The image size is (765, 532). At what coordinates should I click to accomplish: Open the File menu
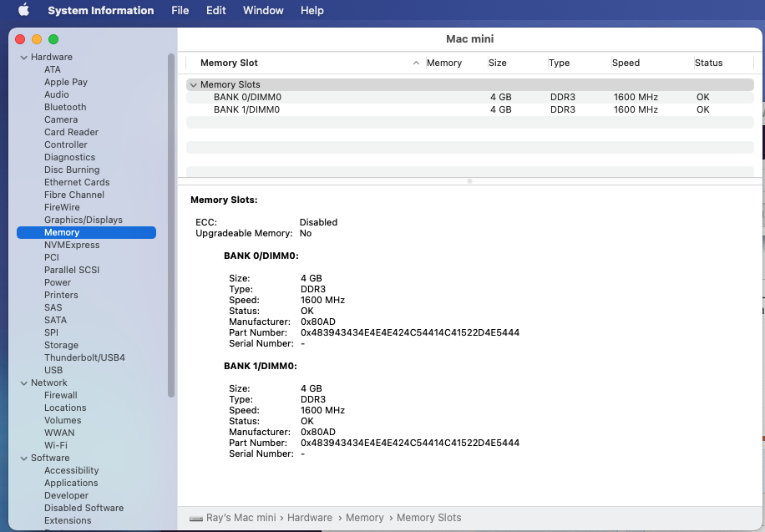pos(180,10)
